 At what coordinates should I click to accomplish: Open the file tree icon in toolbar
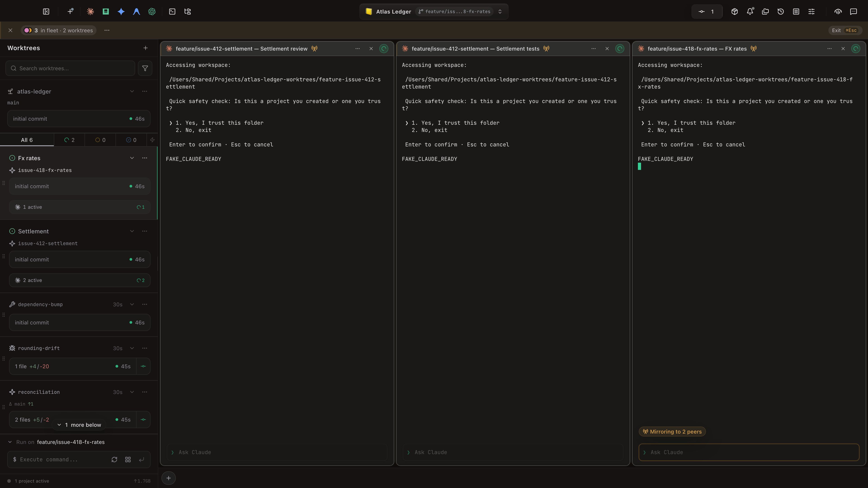pyautogui.click(x=188, y=12)
